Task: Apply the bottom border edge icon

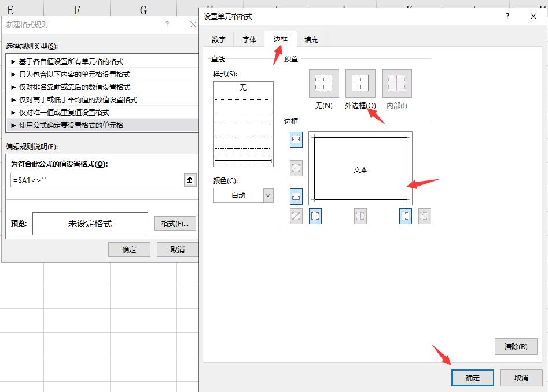Action: click(x=297, y=197)
